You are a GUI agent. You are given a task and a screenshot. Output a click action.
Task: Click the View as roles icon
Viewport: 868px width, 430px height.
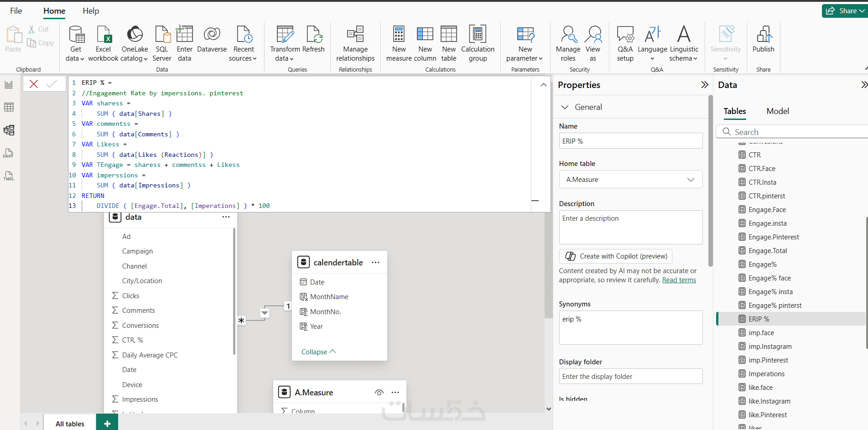coord(593,34)
